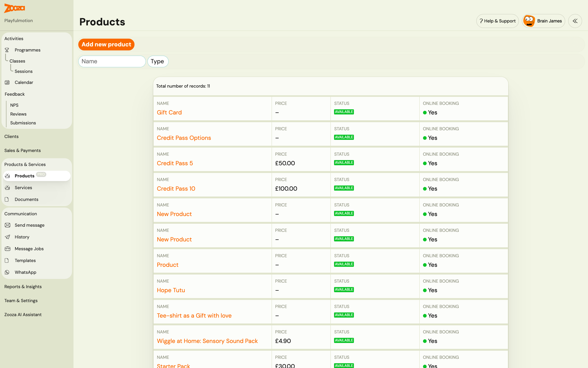Click AVAILABLE badge in Gift Card row
Screen dimensions: 588x368
point(344,112)
